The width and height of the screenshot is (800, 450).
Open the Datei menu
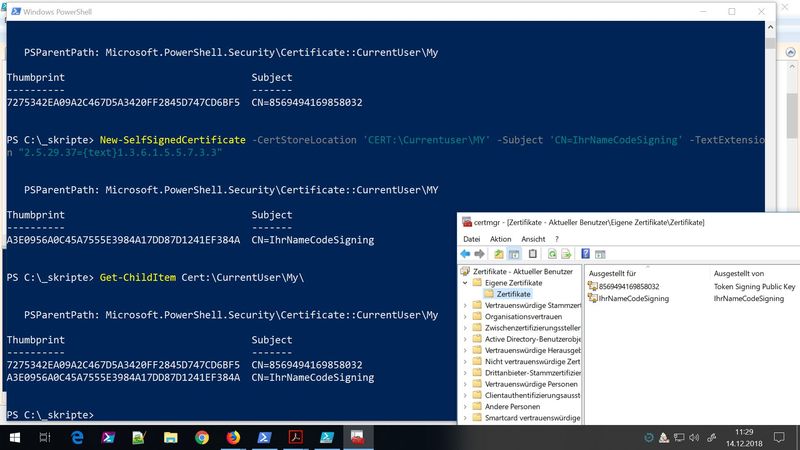click(x=472, y=239)
